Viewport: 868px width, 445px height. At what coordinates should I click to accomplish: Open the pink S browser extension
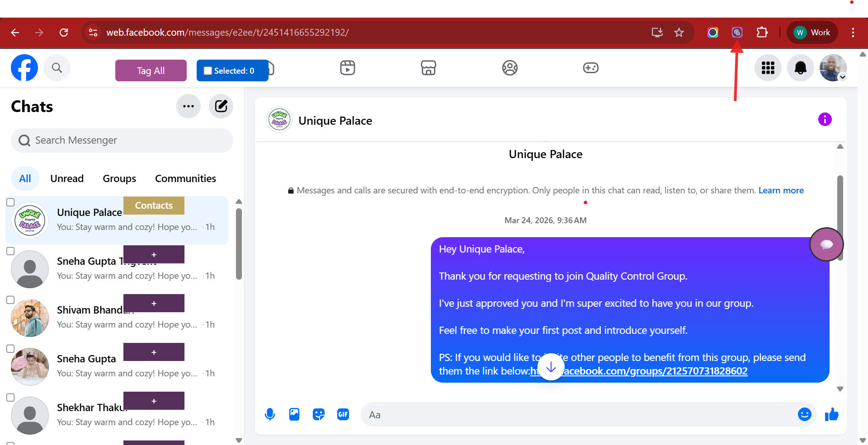pos(737,33)
